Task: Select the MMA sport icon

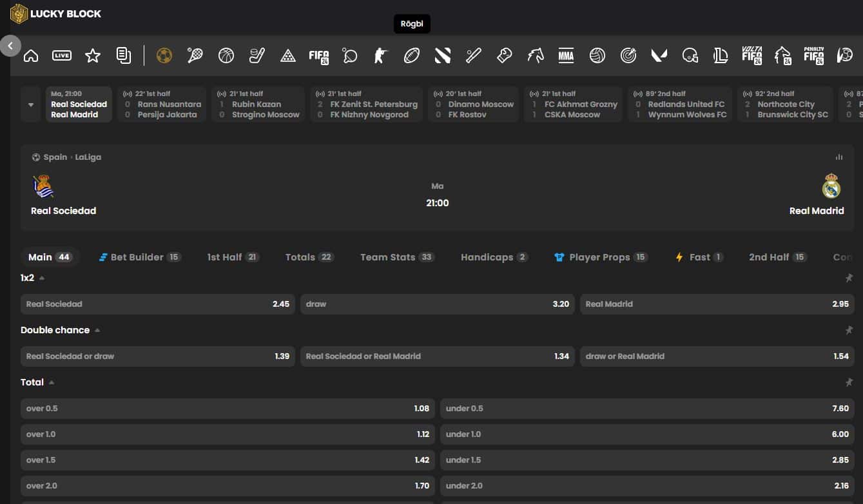Action: point(566,55)
